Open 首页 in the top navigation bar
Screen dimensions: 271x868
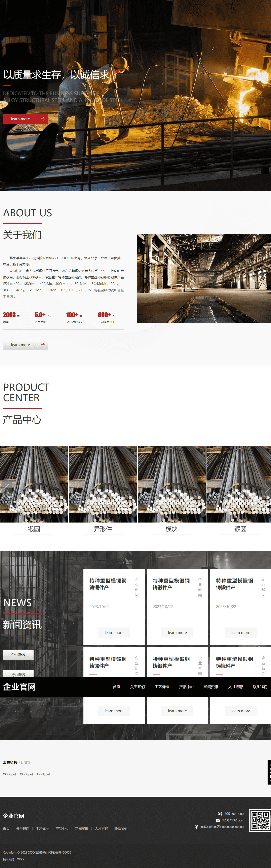[116, 687]
